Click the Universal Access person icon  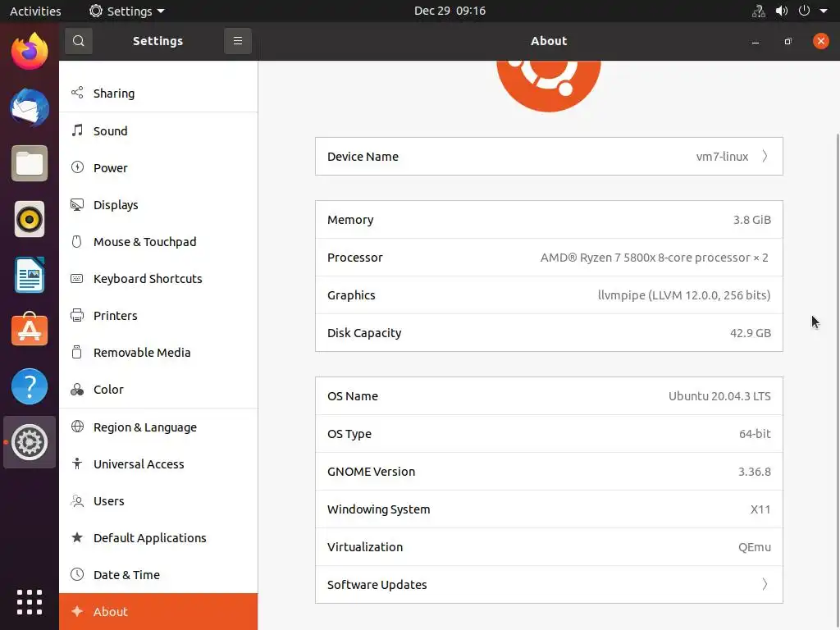pos(77,463)
